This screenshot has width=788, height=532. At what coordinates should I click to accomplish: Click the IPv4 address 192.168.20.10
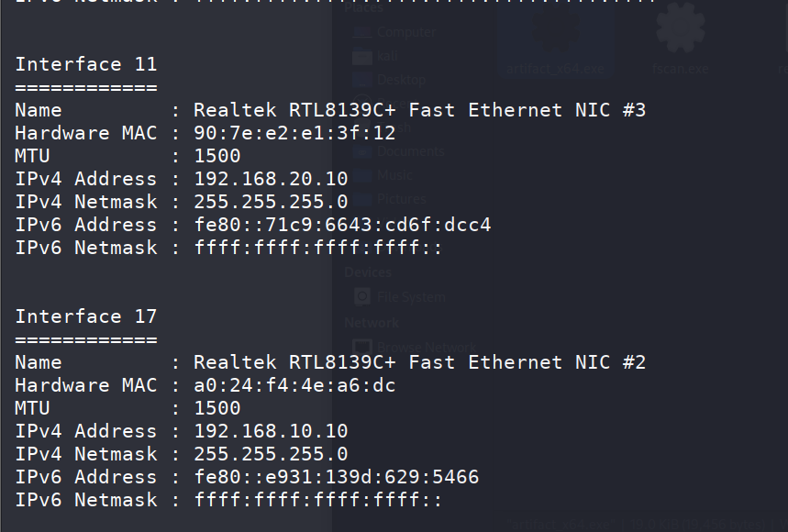coord(271,179)
